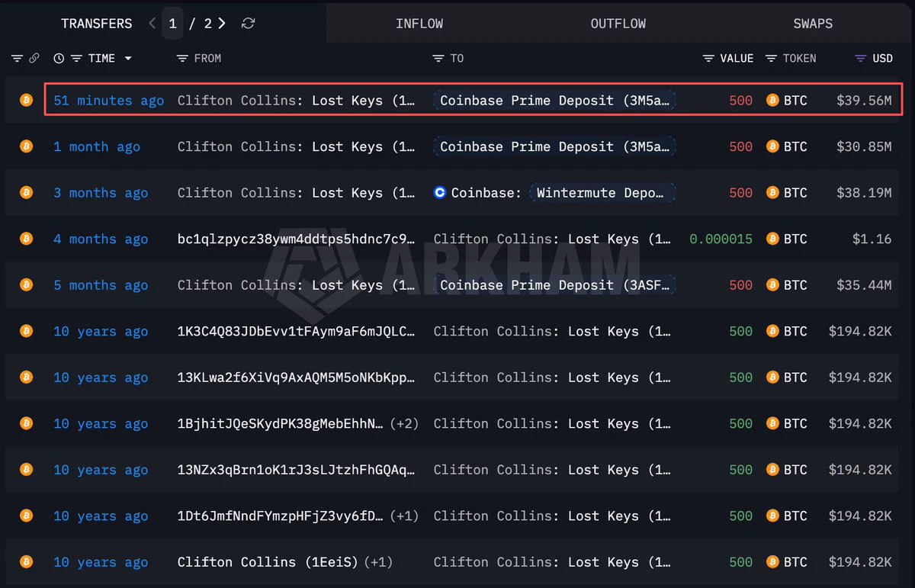Viewport: 915px width, 588px height.
Task: Open address 13NZx3qBrn1oK1rJ3sLJtzhFhGQAq…
Action: (297, 470)
